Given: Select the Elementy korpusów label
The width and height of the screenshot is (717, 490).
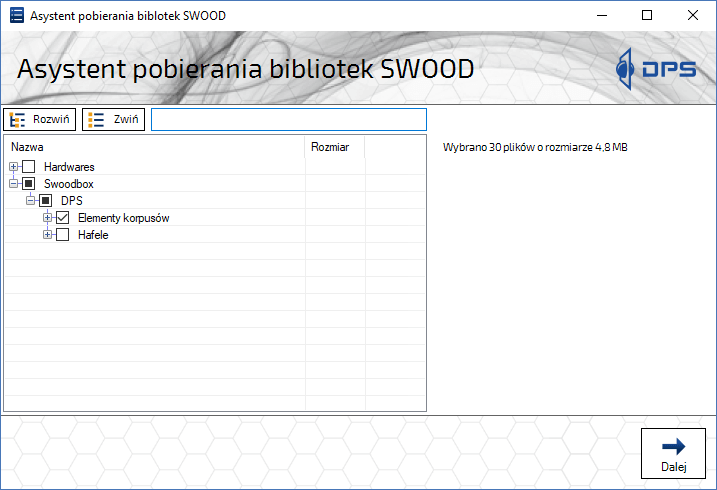Looking at the screenshot, I should point(123,218).
